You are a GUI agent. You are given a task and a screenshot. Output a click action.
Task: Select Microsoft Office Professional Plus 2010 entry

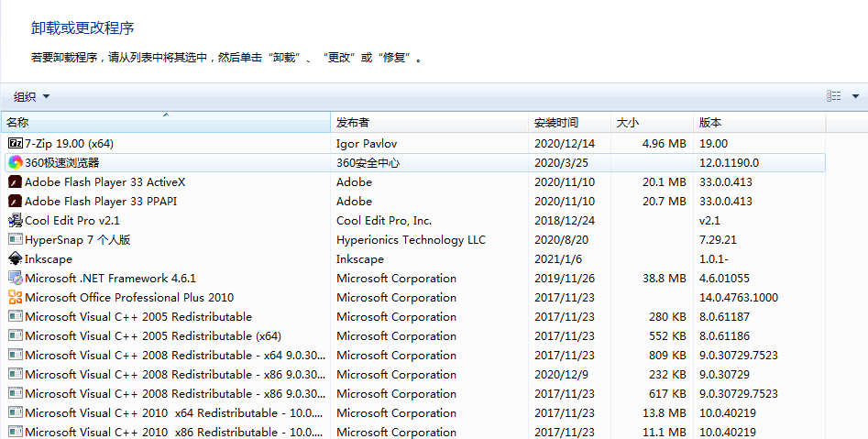129,297
